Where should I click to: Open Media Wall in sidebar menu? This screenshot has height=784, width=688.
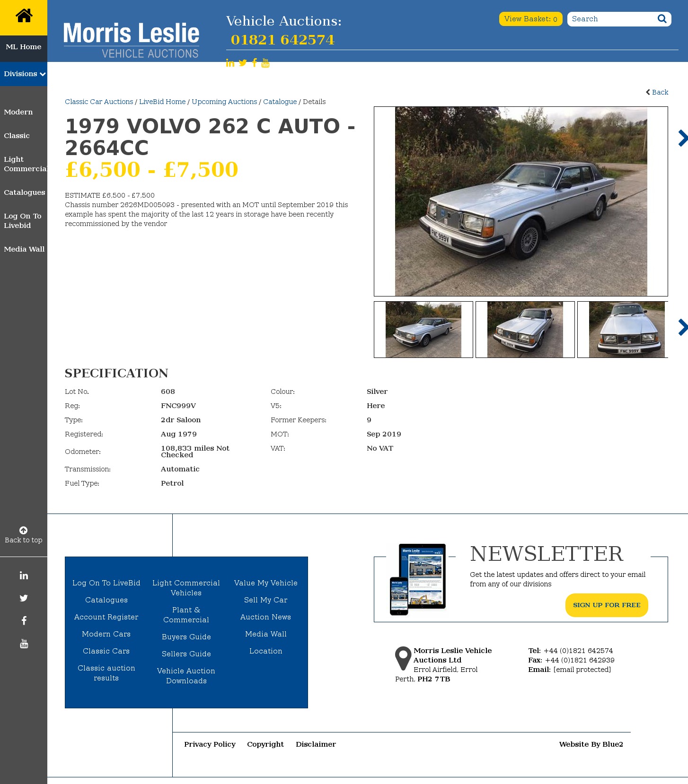(24, 249)
